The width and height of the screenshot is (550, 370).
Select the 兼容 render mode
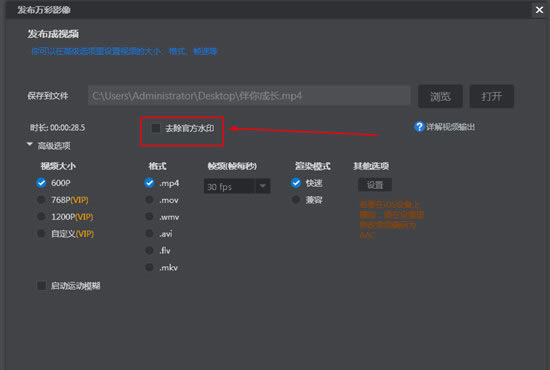coord(296,200)
